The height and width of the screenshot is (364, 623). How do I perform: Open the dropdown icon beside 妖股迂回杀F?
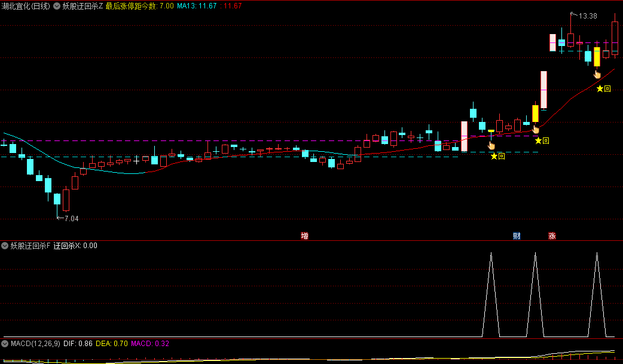[x=5, y=246]
